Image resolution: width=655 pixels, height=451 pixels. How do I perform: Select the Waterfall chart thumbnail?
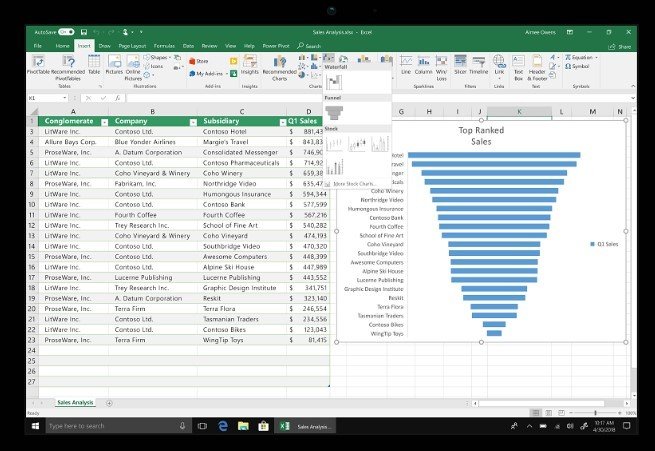tap(334, 82)
